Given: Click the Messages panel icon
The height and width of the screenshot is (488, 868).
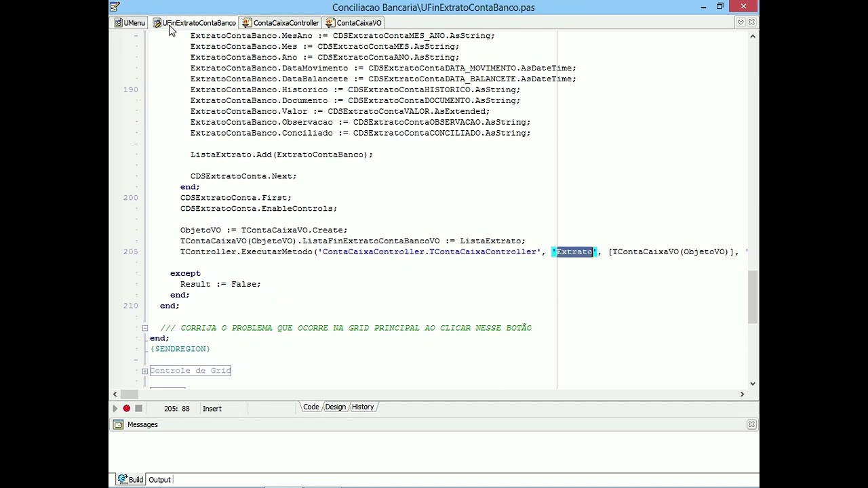Looking at the screenshot, I should [118, 424].
